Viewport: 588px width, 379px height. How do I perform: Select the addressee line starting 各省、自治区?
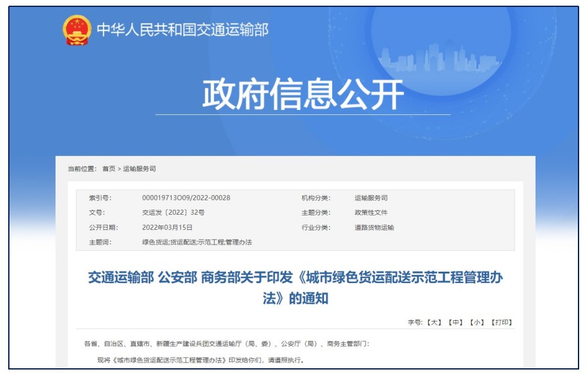click(227, 344)
